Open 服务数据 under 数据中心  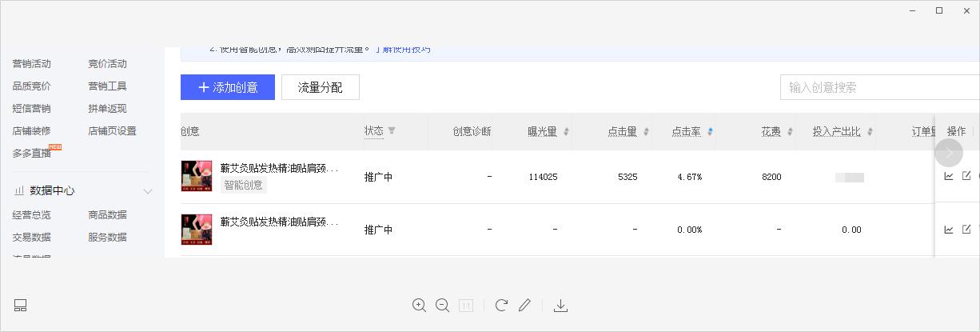(x=107, y=238)
